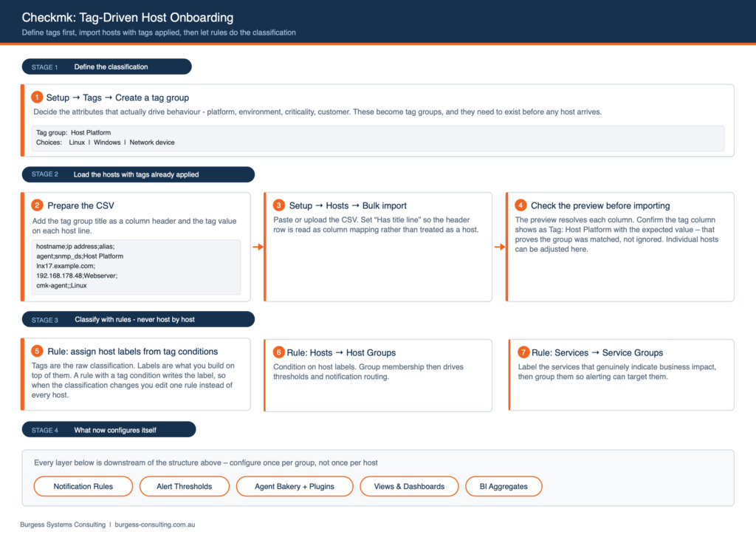Click the STAGE 1 Define the classification banner
Image resolution: width=756 pixels, height=540 pixels.
(x=106, y=66)
